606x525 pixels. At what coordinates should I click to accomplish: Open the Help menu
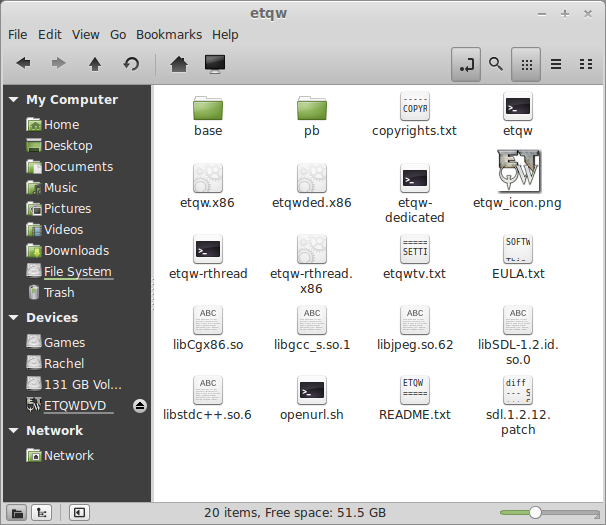(x=225, y=35)
